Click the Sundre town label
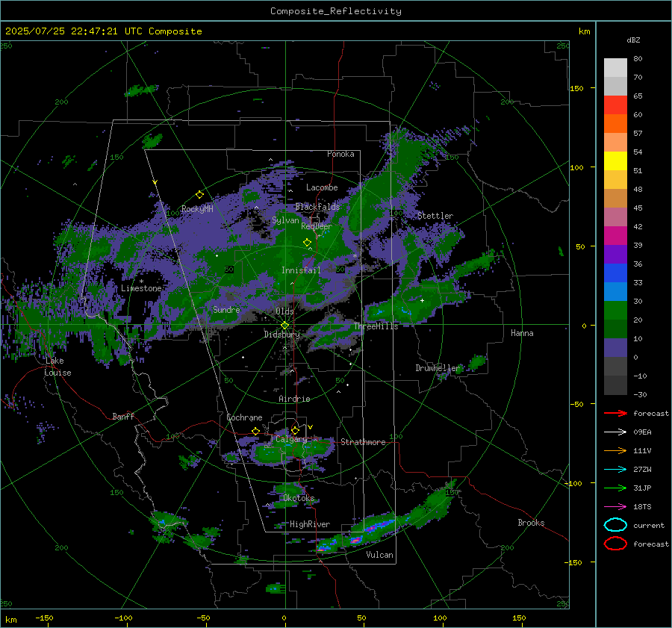This screenshot has width=672, height=628. 226,309
